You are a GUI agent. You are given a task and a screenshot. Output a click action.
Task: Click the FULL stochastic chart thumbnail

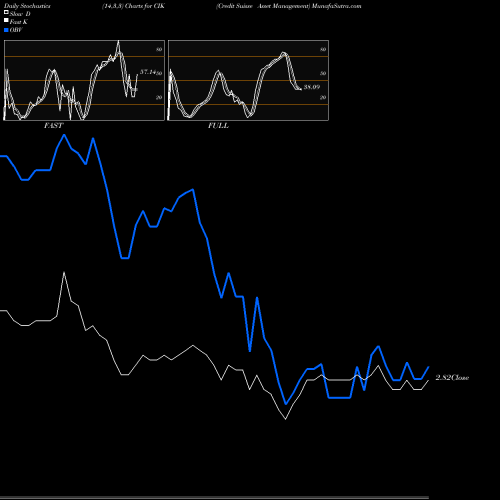[248, 80]
